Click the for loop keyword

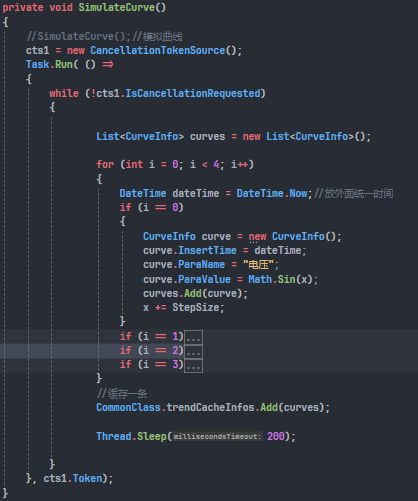click(x=105, y=164)
